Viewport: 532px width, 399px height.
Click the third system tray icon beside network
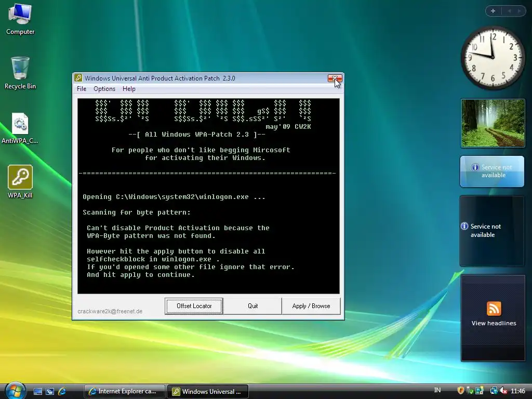pos(479,391)
